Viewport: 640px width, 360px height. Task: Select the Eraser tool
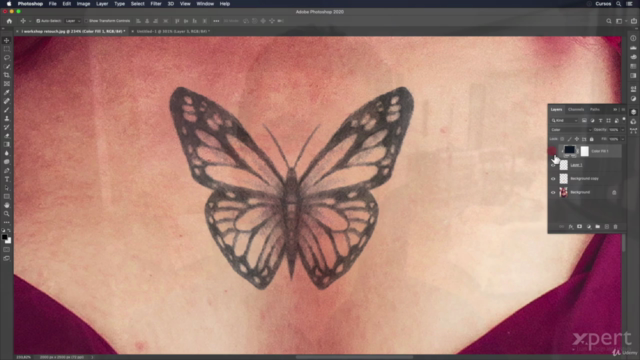7,136
